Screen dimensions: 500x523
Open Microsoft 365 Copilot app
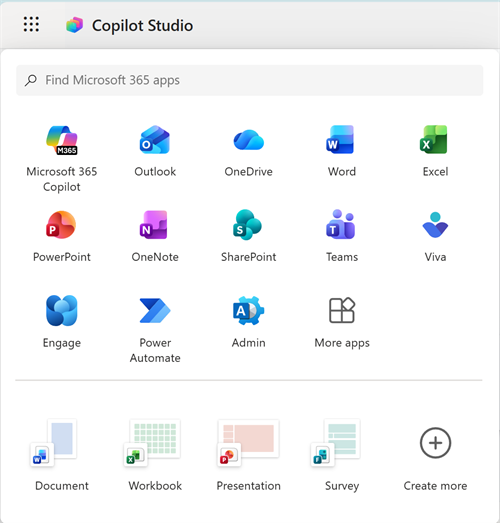62,140
